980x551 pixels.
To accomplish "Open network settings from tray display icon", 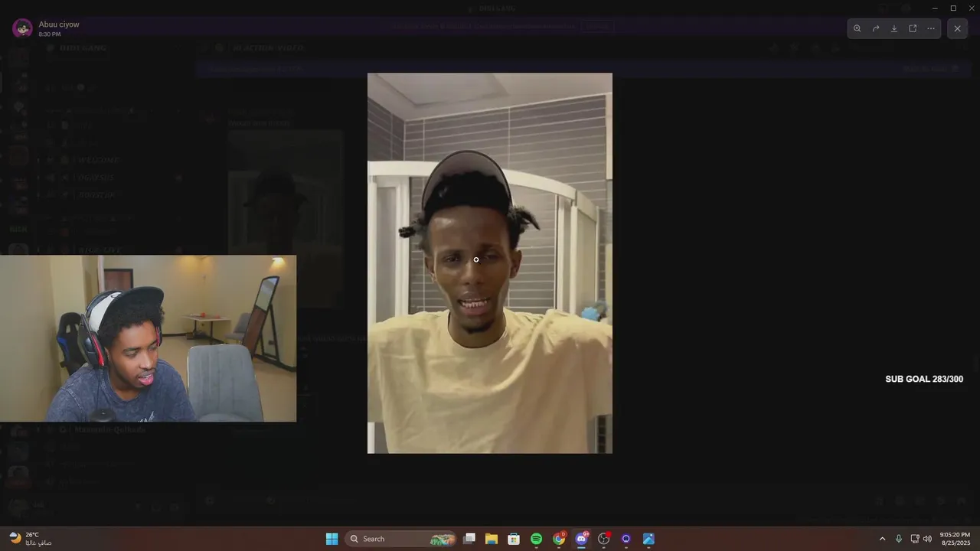I will 915,539.
